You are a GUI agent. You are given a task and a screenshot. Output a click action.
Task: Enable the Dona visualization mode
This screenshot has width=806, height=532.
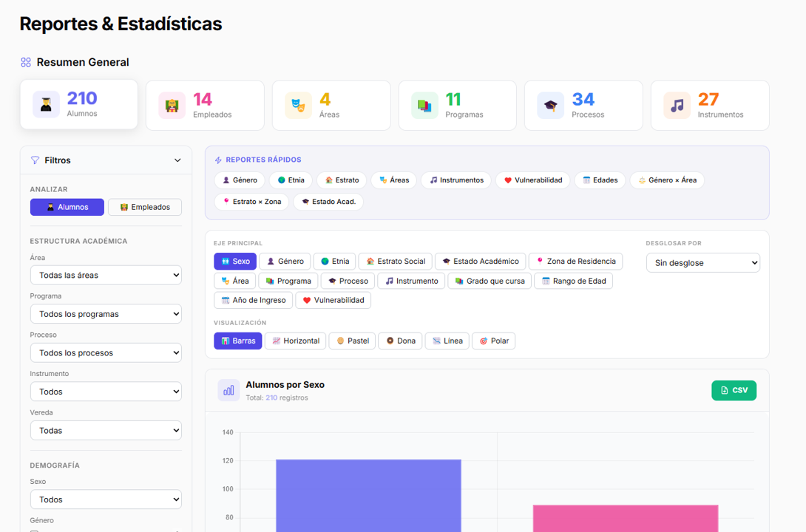click(400, 341)
